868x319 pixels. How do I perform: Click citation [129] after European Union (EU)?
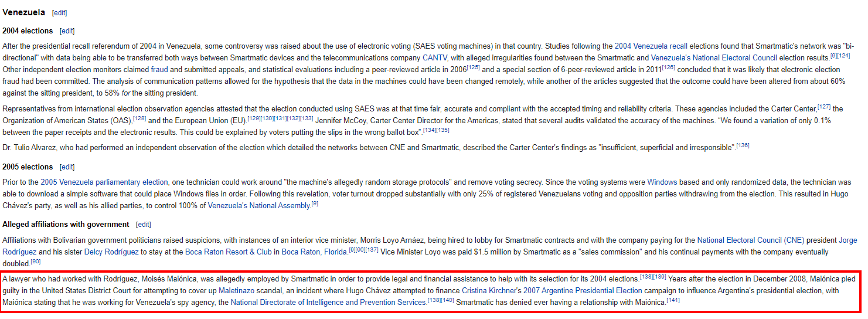tap(253, 118)
